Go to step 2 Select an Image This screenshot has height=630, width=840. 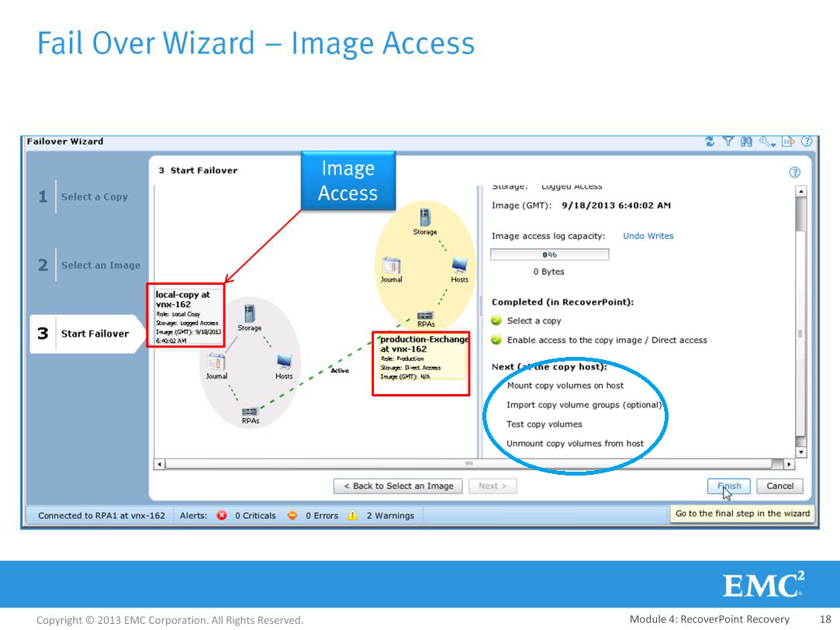89,265
